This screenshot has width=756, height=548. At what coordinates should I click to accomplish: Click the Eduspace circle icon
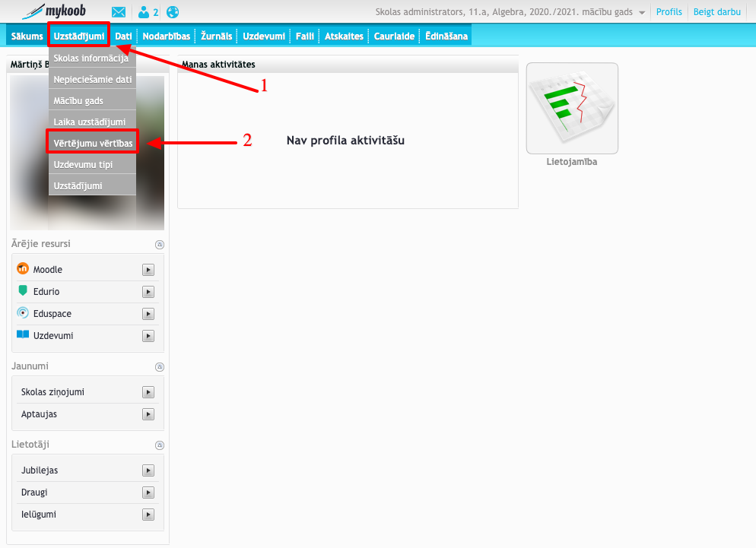pos(23,313)
